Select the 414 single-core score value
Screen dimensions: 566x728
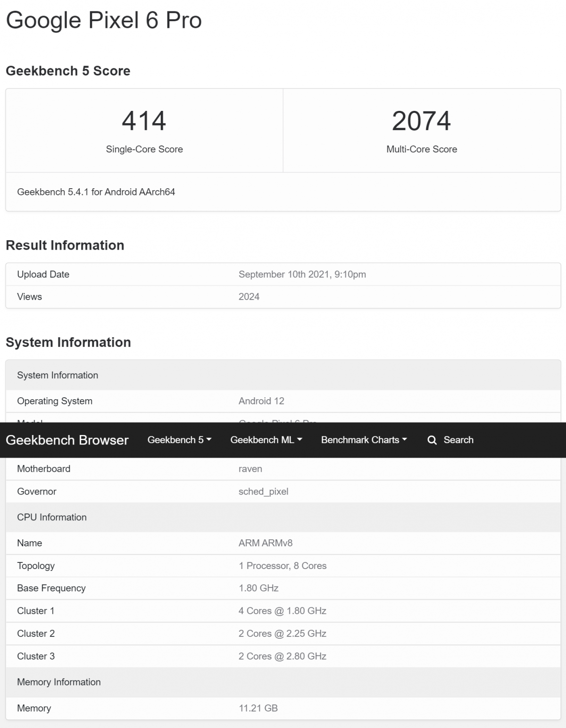tap(144, 121)
